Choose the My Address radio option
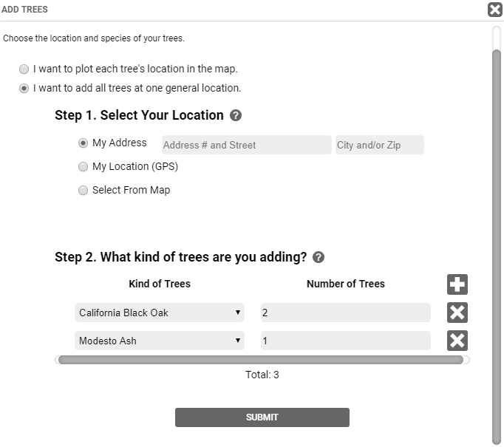 click(83, 143)
